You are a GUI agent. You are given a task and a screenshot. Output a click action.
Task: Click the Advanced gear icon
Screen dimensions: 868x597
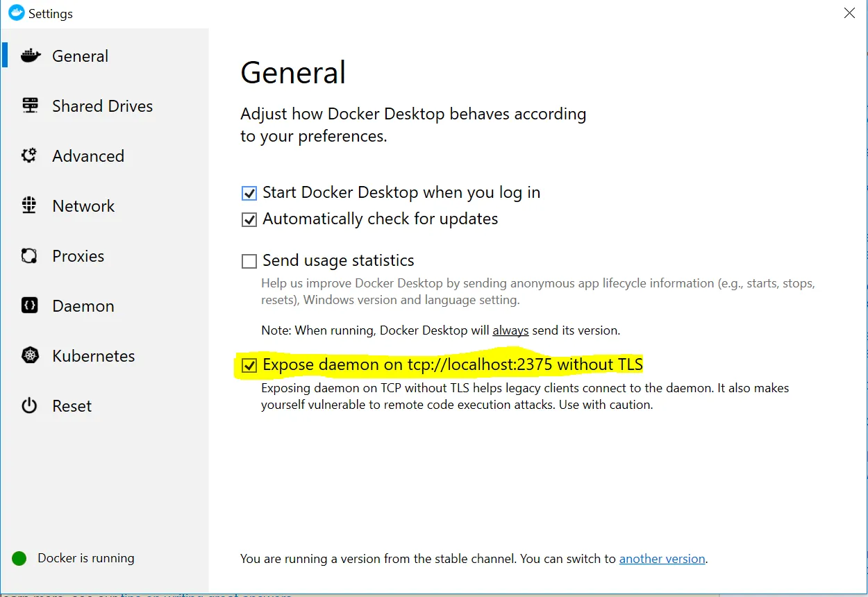coord(29,155)
